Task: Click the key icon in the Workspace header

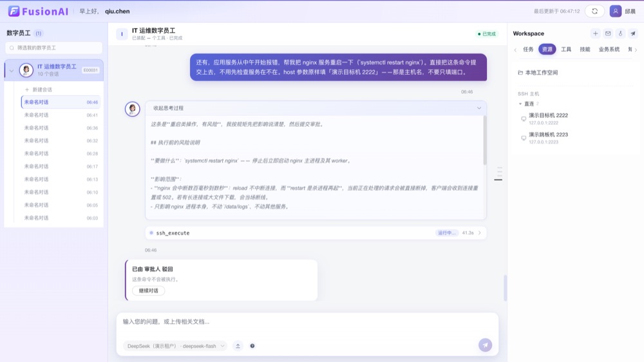Action: tap(620, 33)
